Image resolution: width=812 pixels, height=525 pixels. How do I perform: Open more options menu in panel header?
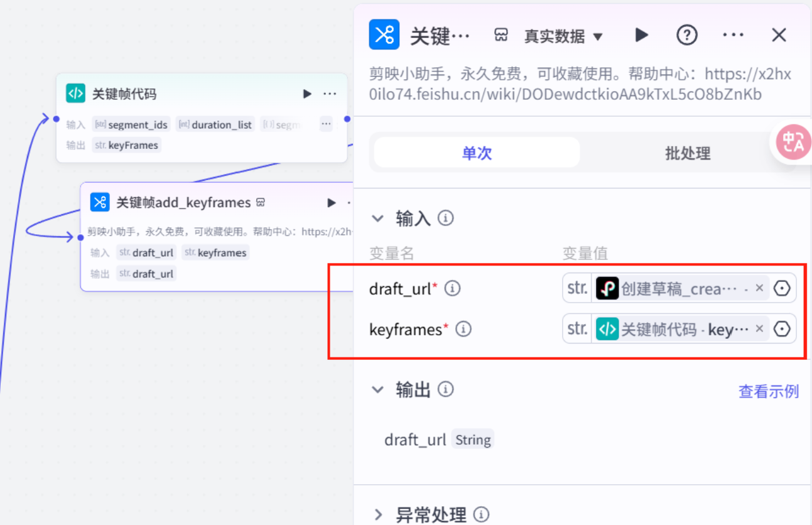pos(733,35)
